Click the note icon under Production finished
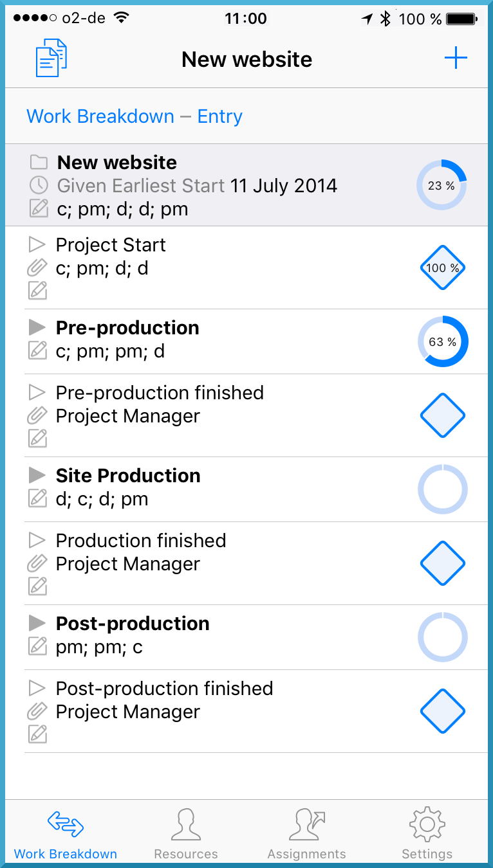Screen dimensions: 493x868 (x=38, y=586)
